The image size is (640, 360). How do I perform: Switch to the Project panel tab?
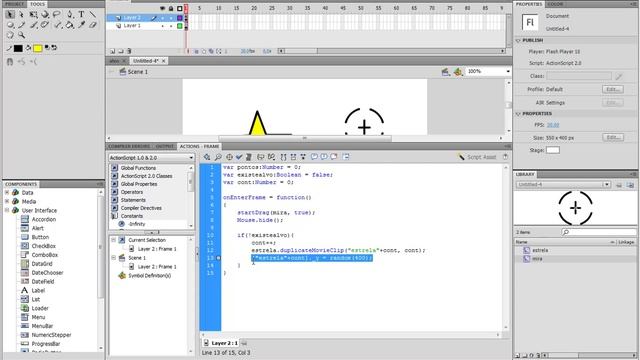point(14,4)
